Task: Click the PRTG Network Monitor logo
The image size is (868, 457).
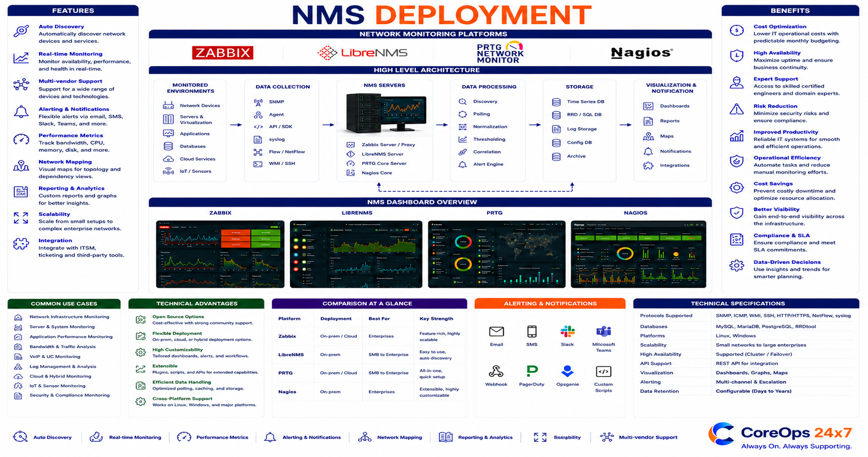Action: tap(500, 52)
